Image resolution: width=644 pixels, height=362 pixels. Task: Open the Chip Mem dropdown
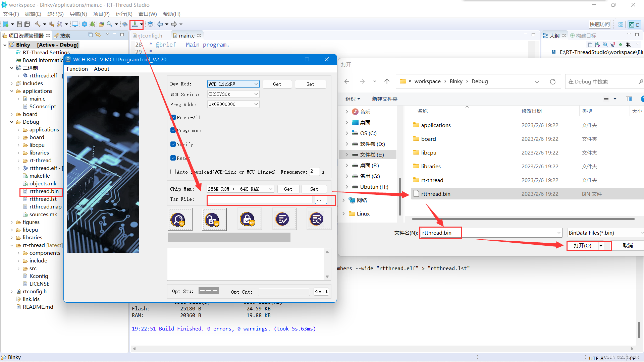click(240, 189)
